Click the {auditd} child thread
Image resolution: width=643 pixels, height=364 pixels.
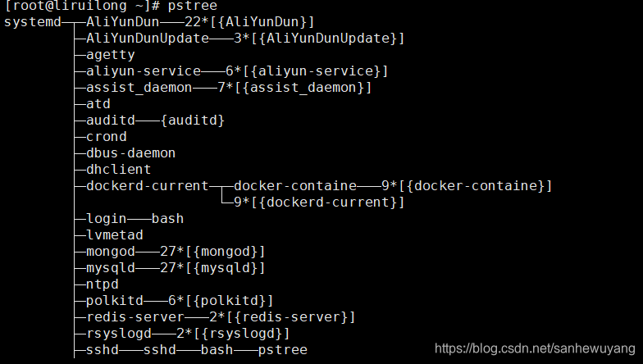(x=192, y=121)
